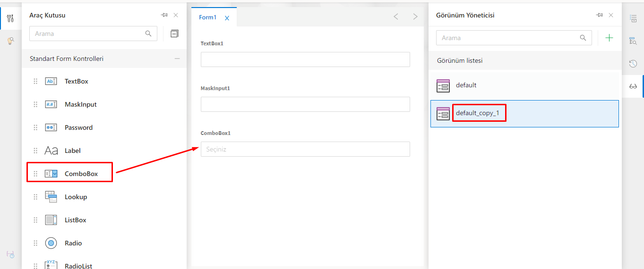Click the collapse-all icon beside toolbox search
Screen dimensions: 644x269
pyautogui.click(x=174, y=34)
